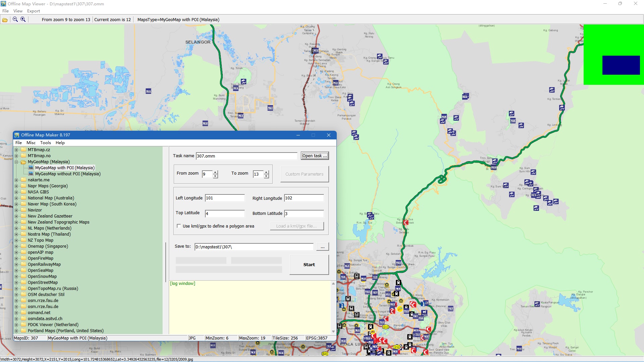Expand the Naver Map (South Korea) node
The width and height of the screenshot is (644, 362).
[x=16, y=204]
